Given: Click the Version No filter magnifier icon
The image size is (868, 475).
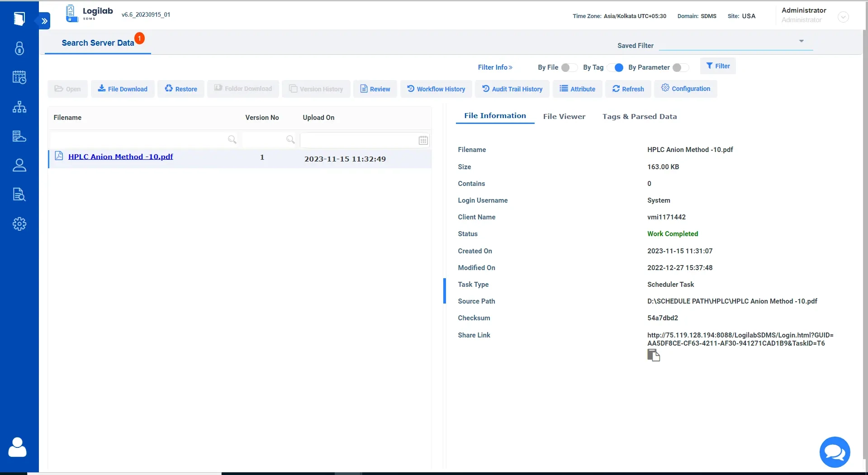Looking at the screenshot, I should tap(290, 140).
